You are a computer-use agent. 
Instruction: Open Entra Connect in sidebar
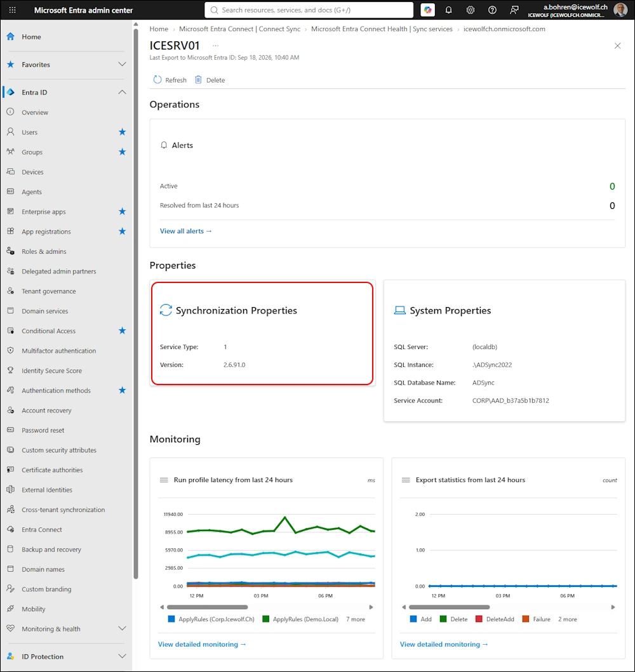tap(41, 530)
